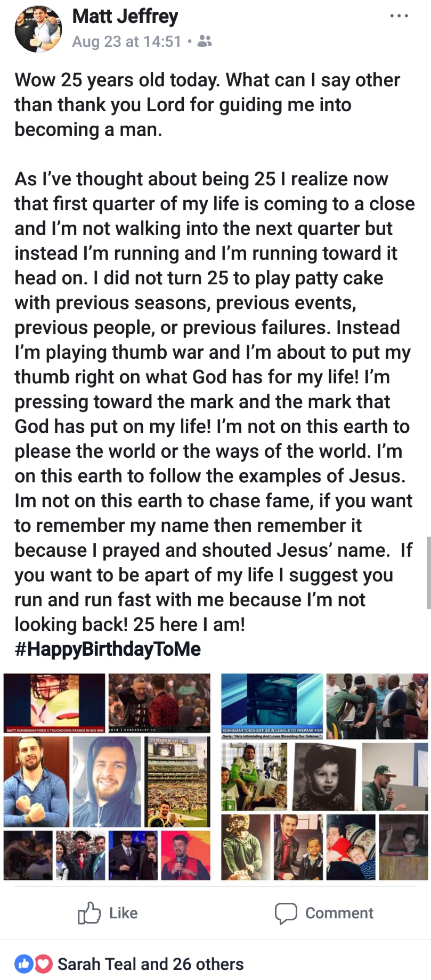Open photo of man showing fists in blue jacket

click(x=36, y=783)
